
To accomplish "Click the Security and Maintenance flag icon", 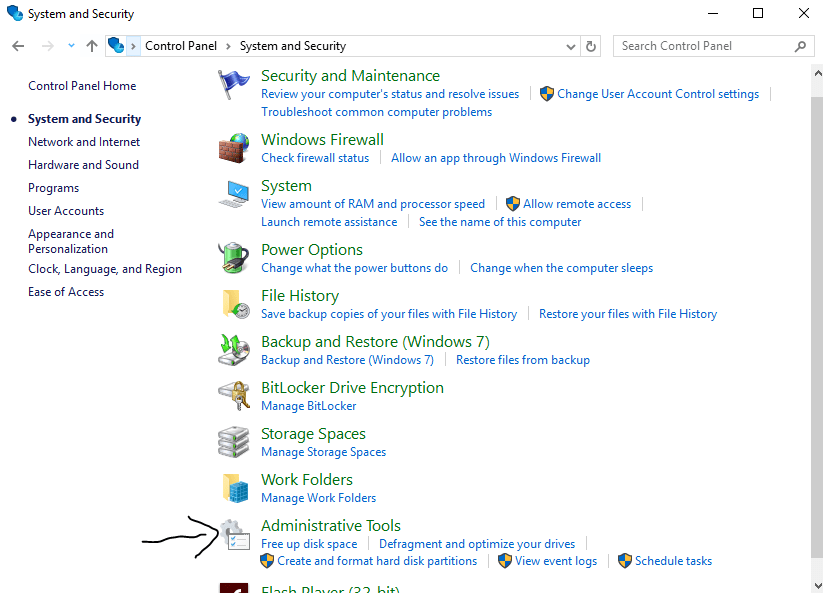I will (x=233, y=85).
